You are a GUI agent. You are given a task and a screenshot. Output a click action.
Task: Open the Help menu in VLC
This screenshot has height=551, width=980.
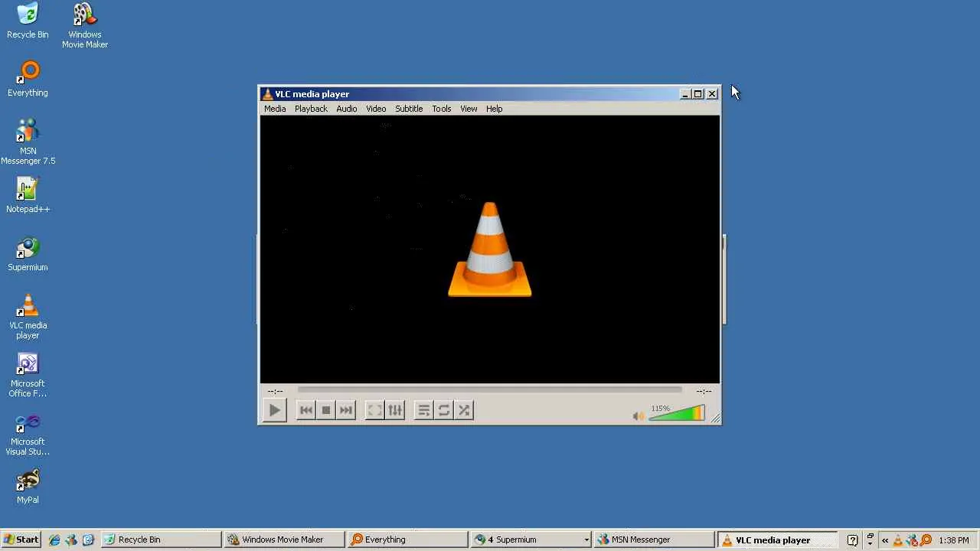[494, 109]
